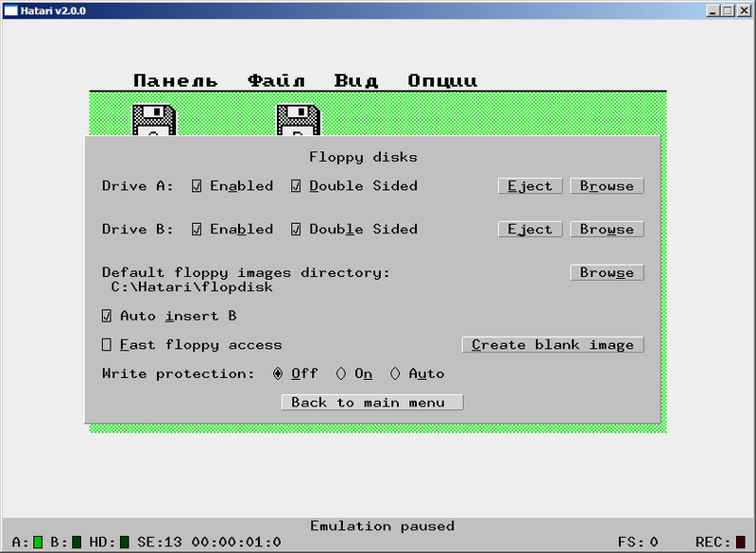Screen dimensions: 756x553
Task: Click the floppy disk B desktop icon
Action: pyautogui.click(x=299, y=119)
